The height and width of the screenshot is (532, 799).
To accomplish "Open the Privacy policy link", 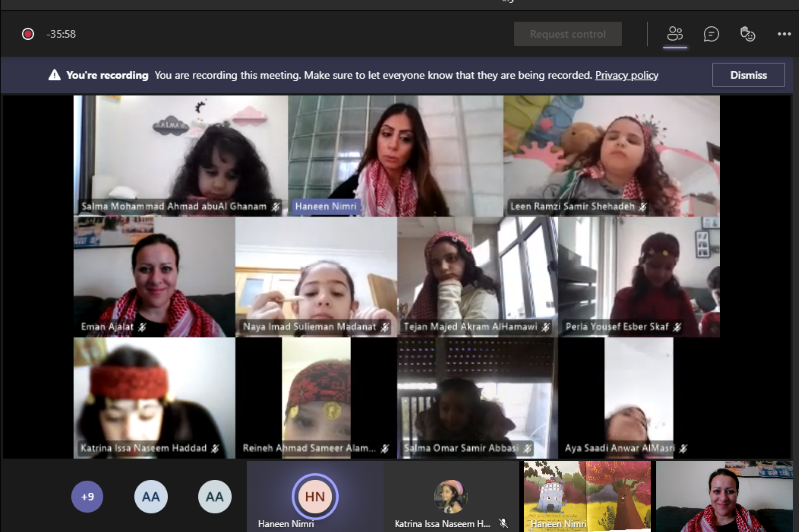I will (627, 75).
